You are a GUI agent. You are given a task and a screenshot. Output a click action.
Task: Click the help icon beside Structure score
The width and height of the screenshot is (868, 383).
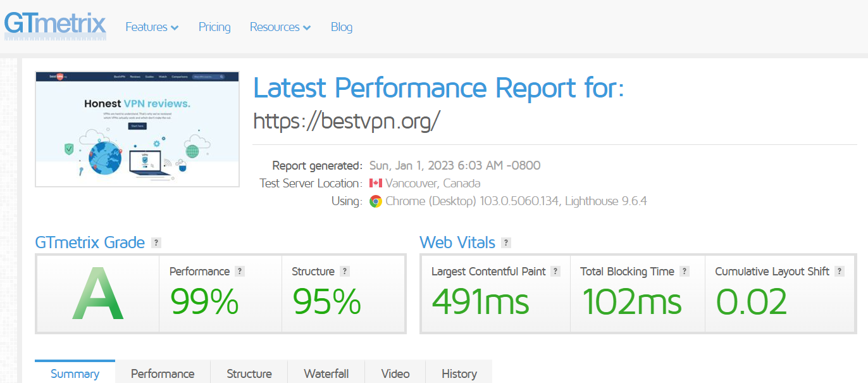[344, 271]
